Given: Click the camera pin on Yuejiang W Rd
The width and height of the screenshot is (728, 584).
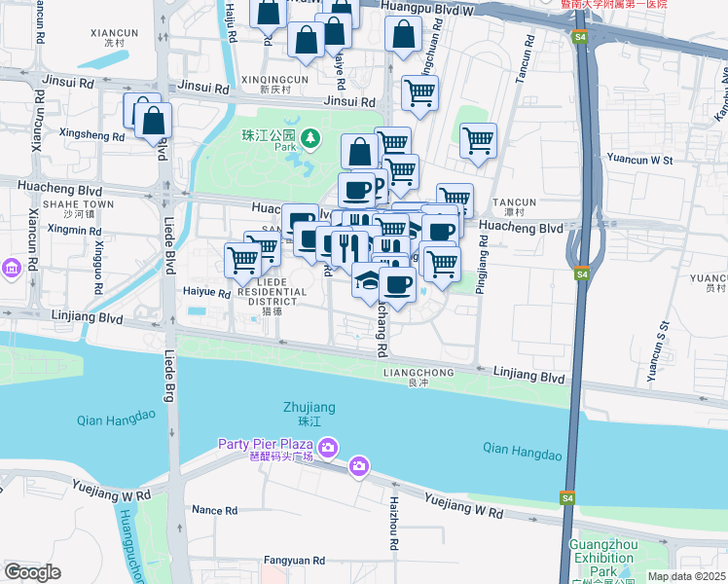Looking at the screenshot, I should (359, 466).
